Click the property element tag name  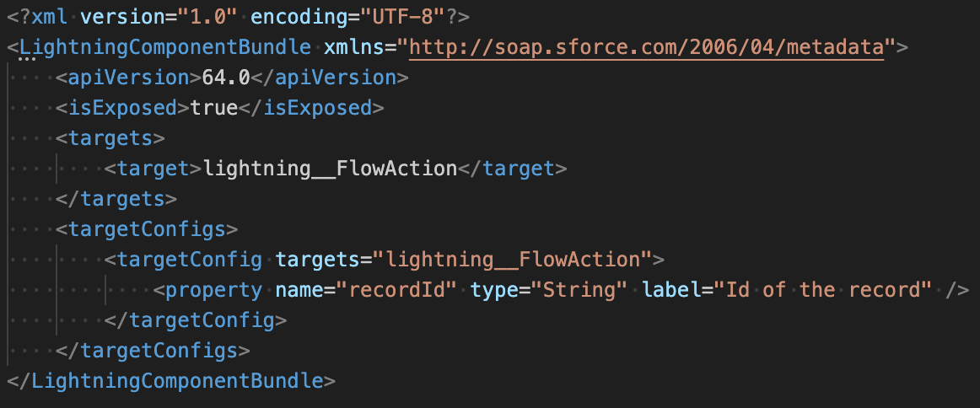(x=214, y=290)
